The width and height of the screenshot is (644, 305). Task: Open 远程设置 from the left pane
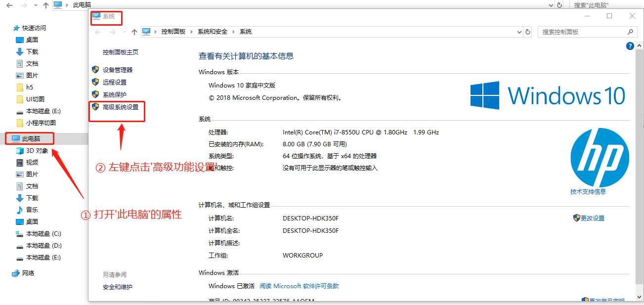(114, 82)
